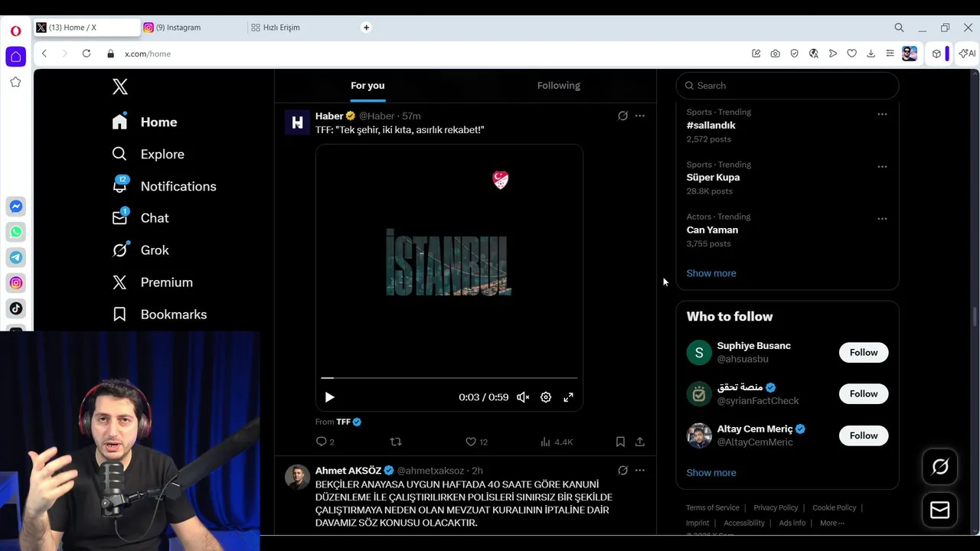Unmute the video sound icon
This screenshot has width=980, height=551.
pos(523,397)
